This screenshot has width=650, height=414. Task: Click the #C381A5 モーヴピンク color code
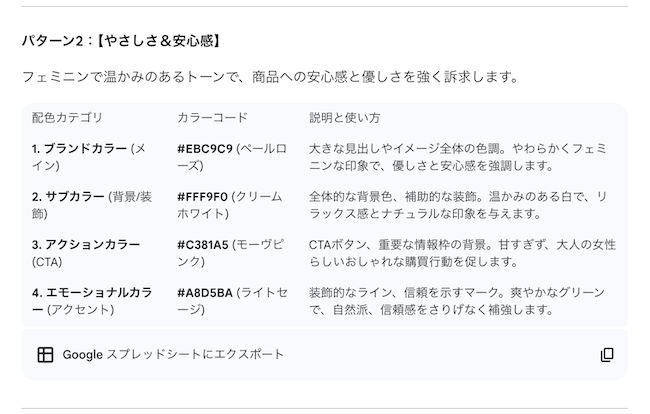(232, 253)
